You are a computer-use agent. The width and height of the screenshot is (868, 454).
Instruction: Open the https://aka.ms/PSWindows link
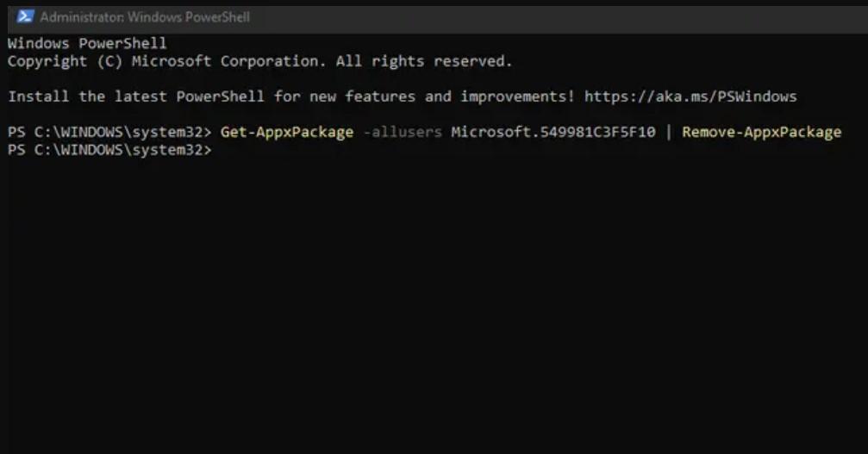[x=690, y=96]
